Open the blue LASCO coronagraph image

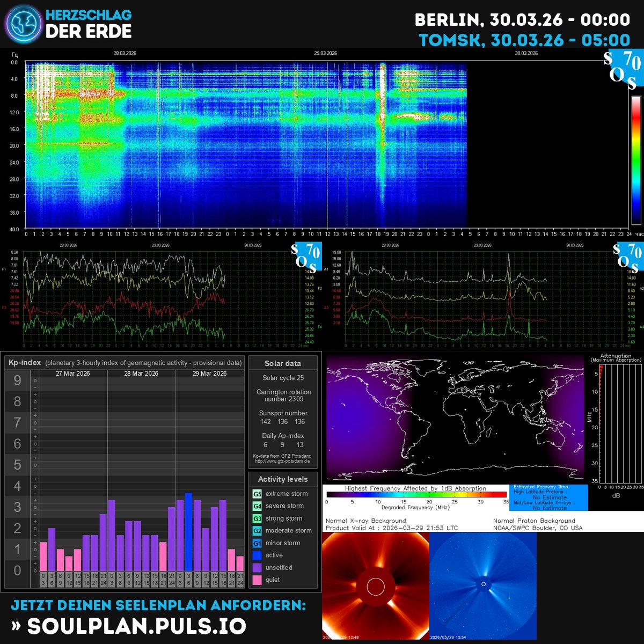[483, 586]
